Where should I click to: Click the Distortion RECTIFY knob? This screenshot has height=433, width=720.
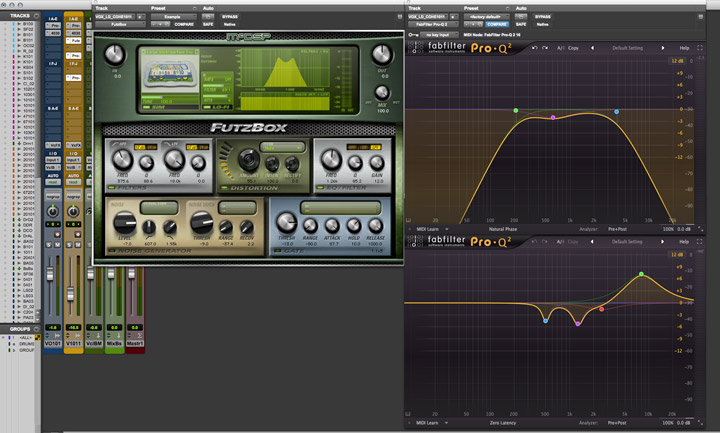point(292,163)
